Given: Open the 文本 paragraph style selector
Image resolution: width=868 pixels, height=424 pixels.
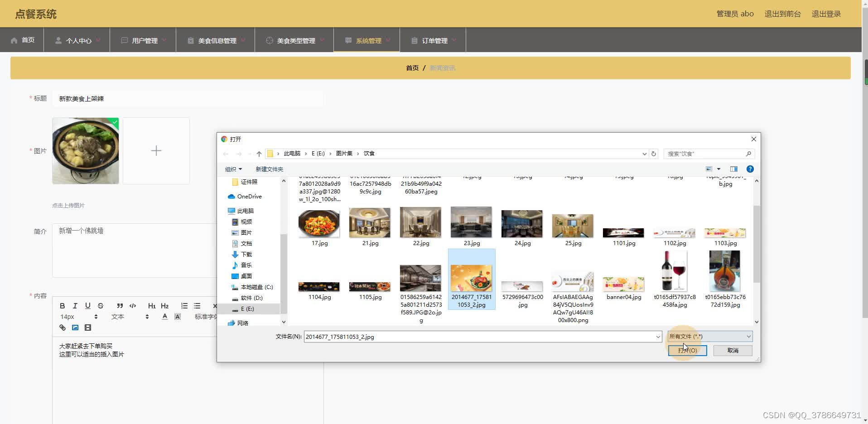Looking at the screenshot, I should tap(130, 317).
